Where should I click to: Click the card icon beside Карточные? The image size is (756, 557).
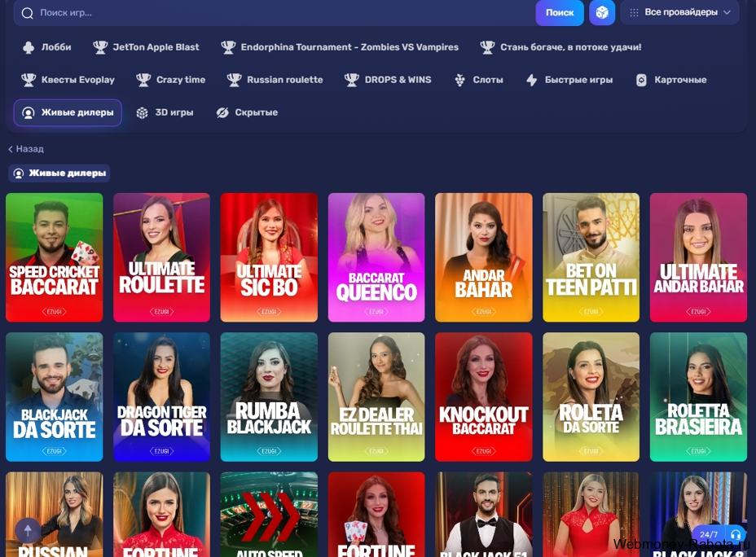tap(641, 80)
